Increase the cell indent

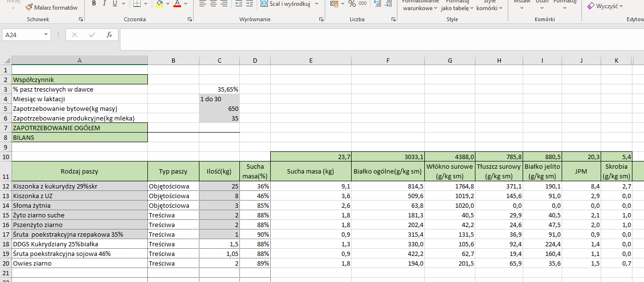249,3
